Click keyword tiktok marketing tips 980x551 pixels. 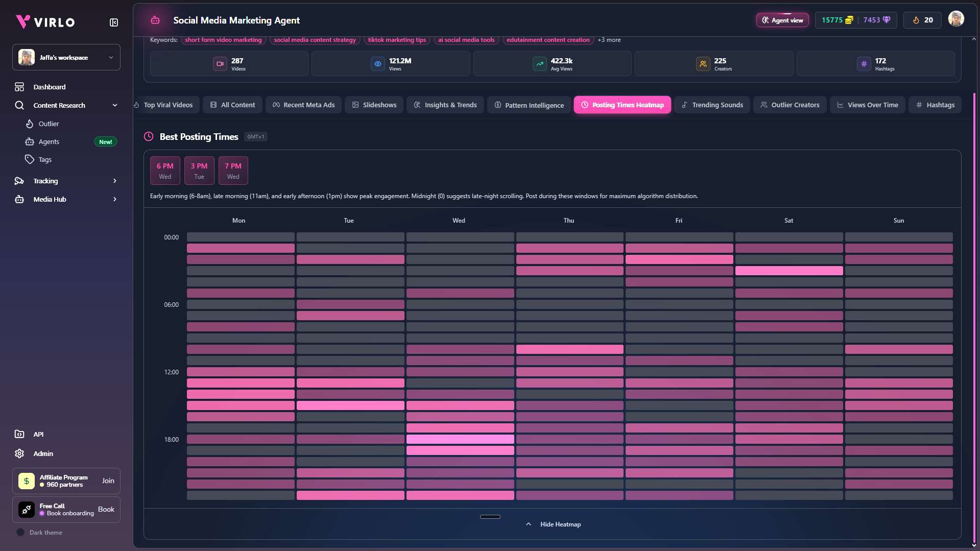tap(397, 40)
